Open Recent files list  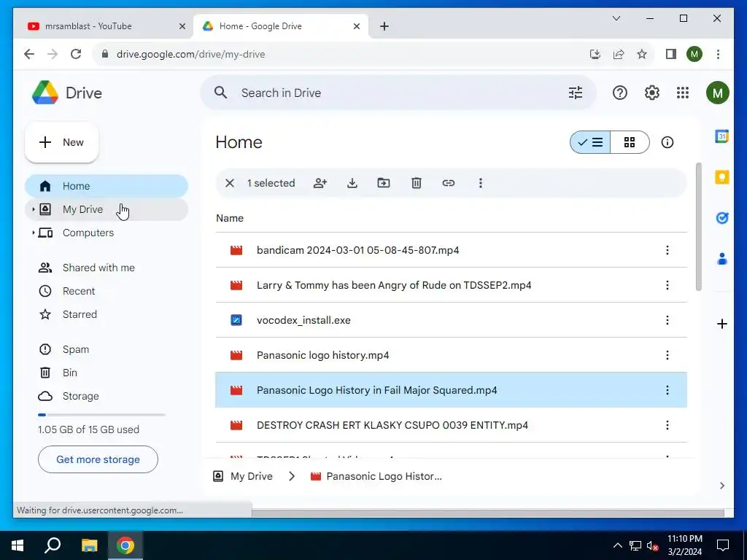coord(107,291)
